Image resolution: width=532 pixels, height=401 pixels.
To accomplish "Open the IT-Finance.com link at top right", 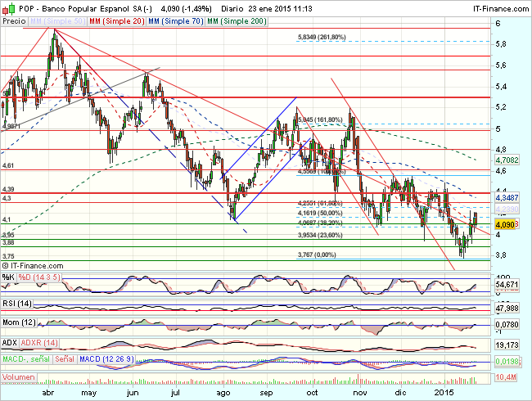I will tap(497, 7).
